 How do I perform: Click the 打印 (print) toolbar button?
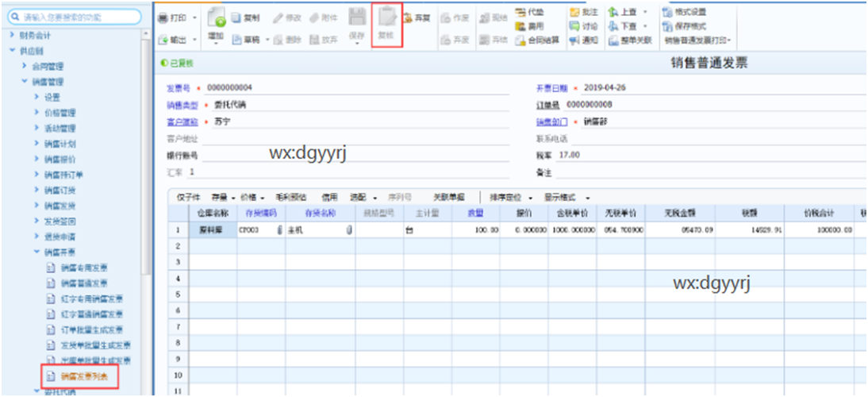point(173,17)
